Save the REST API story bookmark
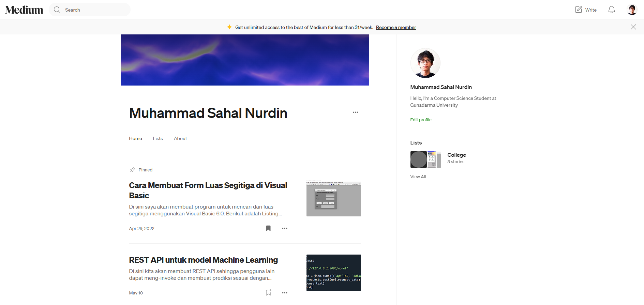Viewport: 644px width, 305px height. pos(268,293)
